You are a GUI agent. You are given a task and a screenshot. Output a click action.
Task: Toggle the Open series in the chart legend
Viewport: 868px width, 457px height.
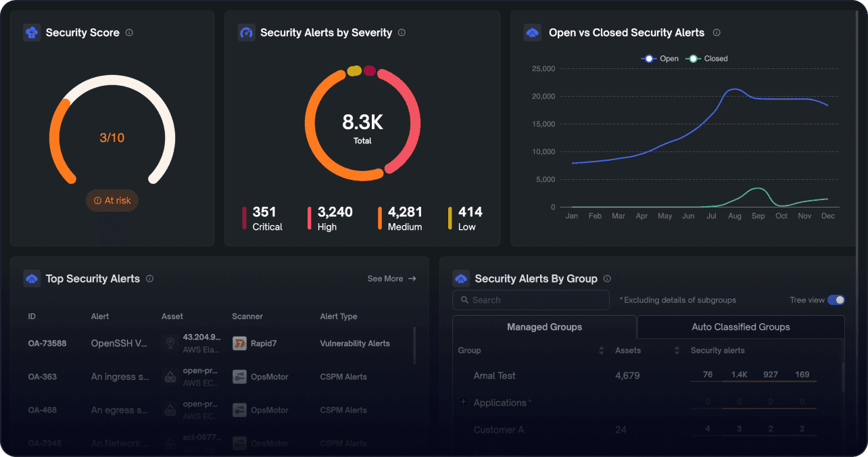660,59
